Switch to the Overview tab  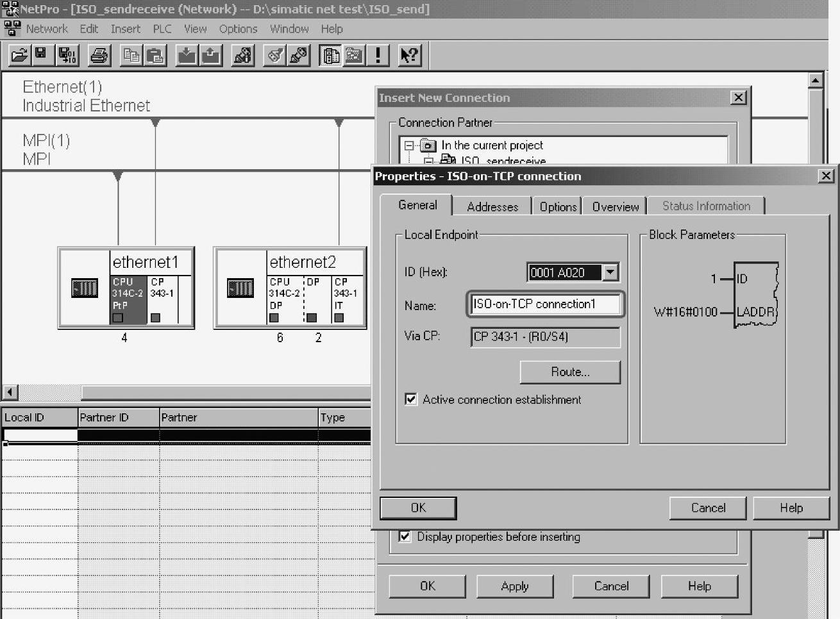click(616, 206)
